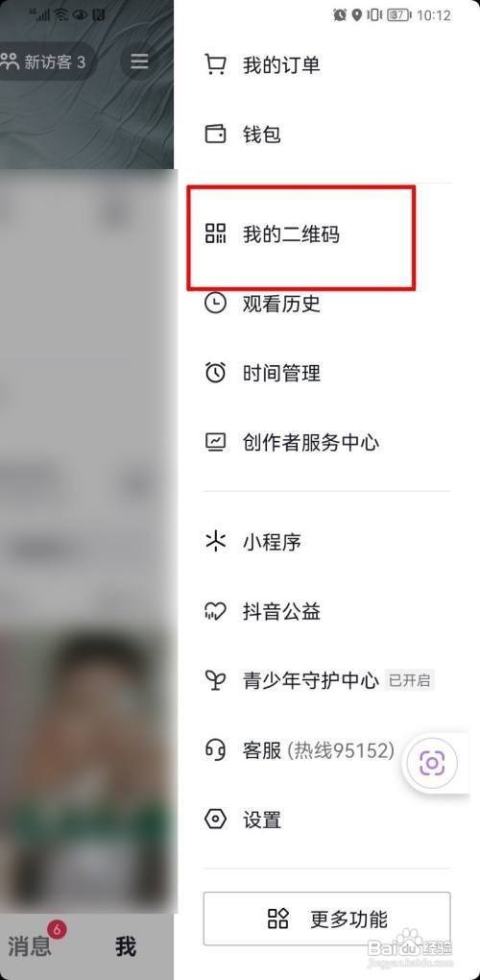Tap the headset icon for 客服
Viewport: 480px width, 980px height.
[215, 749]
